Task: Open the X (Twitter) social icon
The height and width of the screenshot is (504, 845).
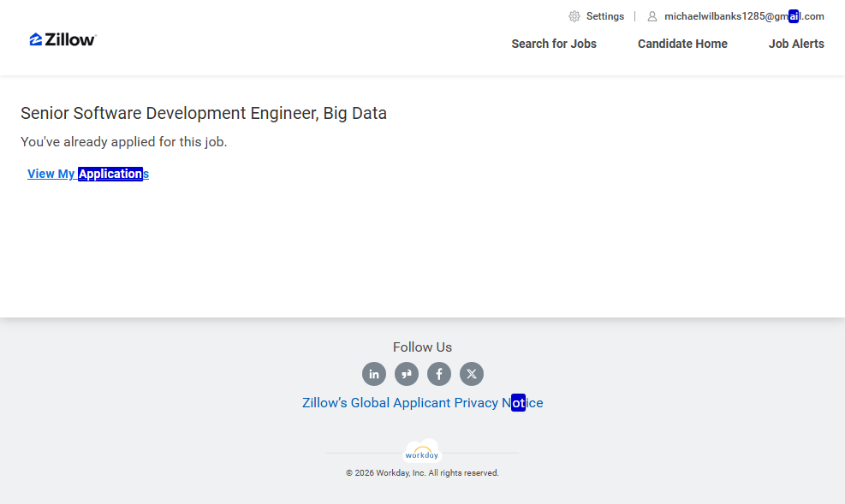Action: click(472, 374)
